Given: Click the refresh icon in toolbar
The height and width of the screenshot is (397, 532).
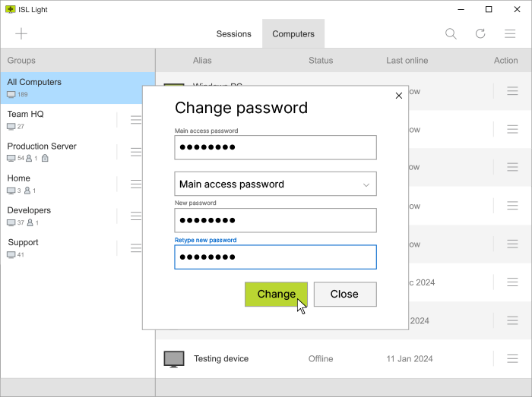Looking at the screenshot, I should pos(480,33).
